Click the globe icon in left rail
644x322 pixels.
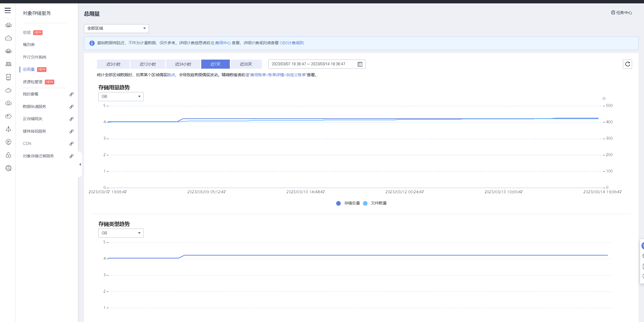tap(8, 168)
